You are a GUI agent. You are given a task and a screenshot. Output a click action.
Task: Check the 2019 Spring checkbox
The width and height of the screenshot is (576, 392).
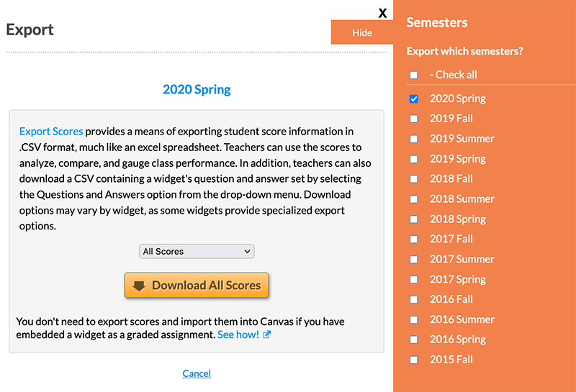click(x=413, y=159)
